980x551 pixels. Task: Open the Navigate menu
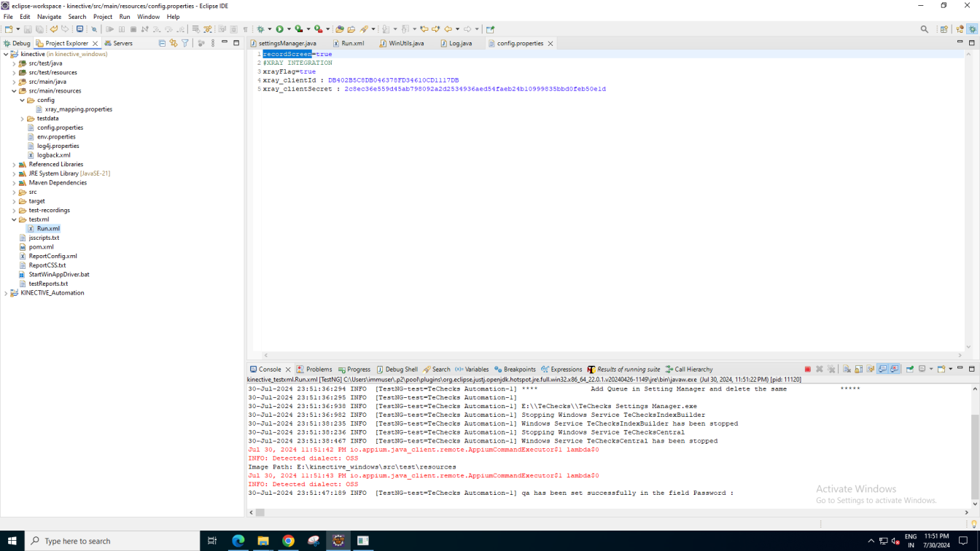[x=49, y=17]
